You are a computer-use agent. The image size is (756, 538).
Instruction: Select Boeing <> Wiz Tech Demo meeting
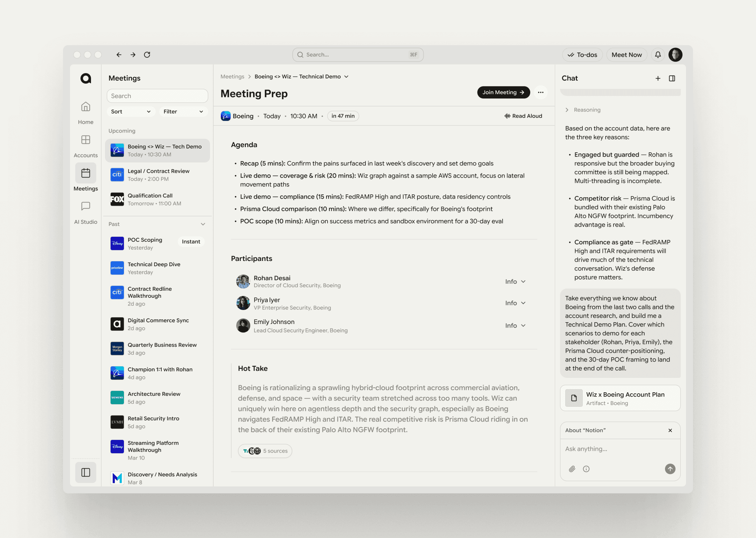point(157,151)
